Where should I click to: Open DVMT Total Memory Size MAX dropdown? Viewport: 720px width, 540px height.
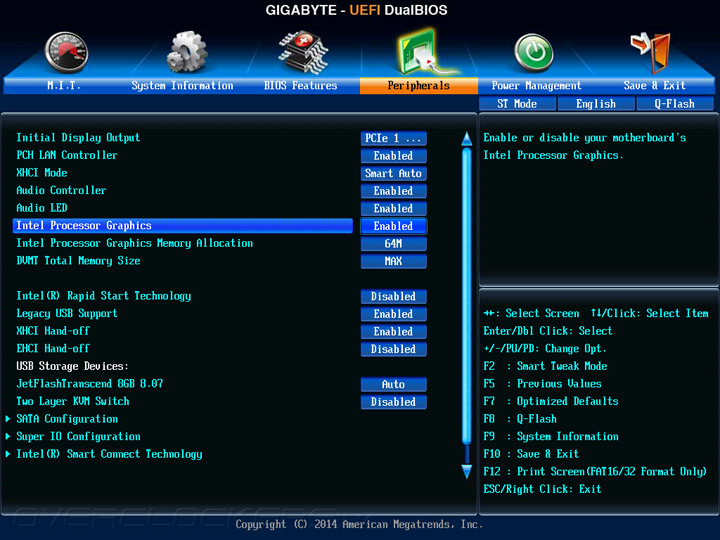coord(394,261)
